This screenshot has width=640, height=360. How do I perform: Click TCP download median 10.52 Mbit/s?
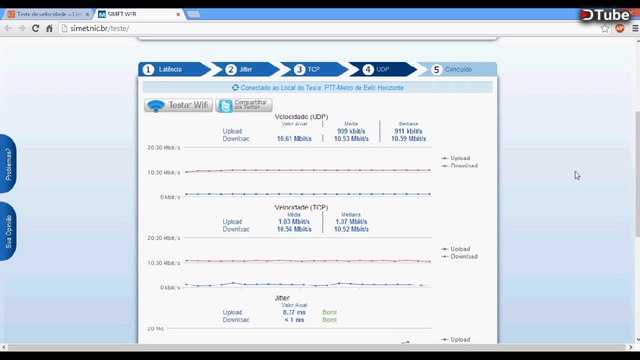(351, 229)
